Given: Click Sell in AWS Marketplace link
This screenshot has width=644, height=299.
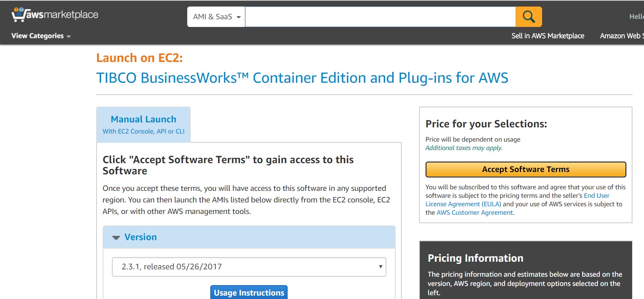Looking at the screenshot, I should [x=547, y=36].
